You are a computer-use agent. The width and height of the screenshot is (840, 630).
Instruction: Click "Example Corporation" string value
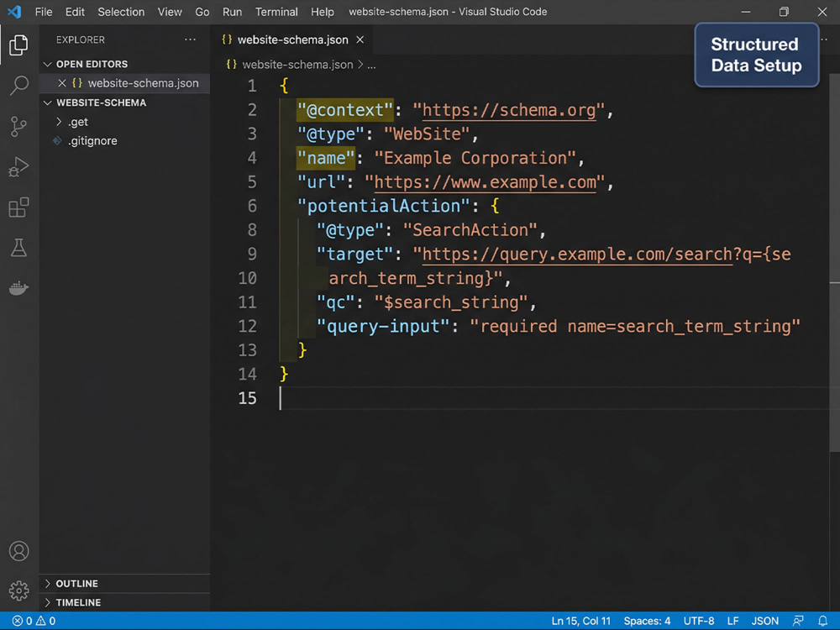[x=475, y=158]
